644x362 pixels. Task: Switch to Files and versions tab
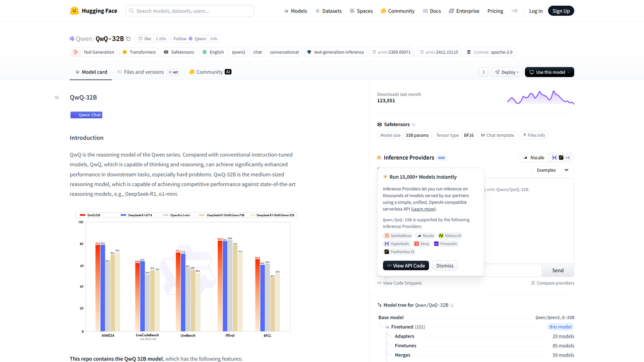coord(144,72)
